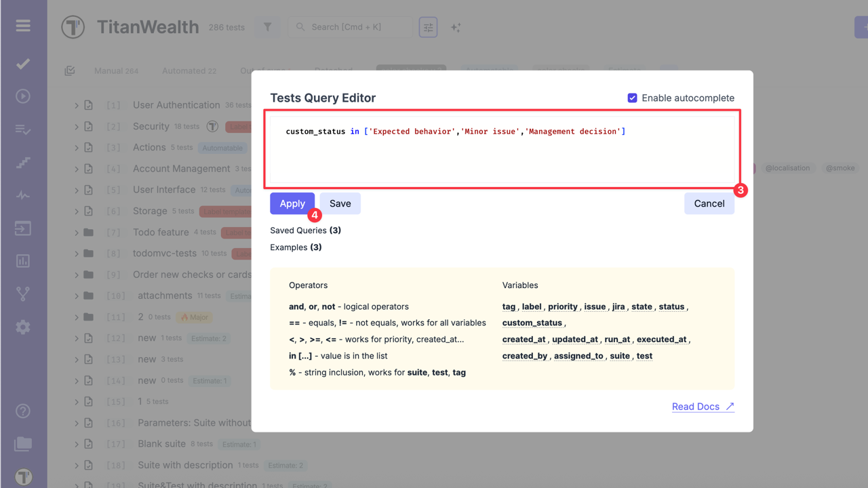Click the filter funnel icon
The image size is (868, 488).
click(x=267, y=27)
